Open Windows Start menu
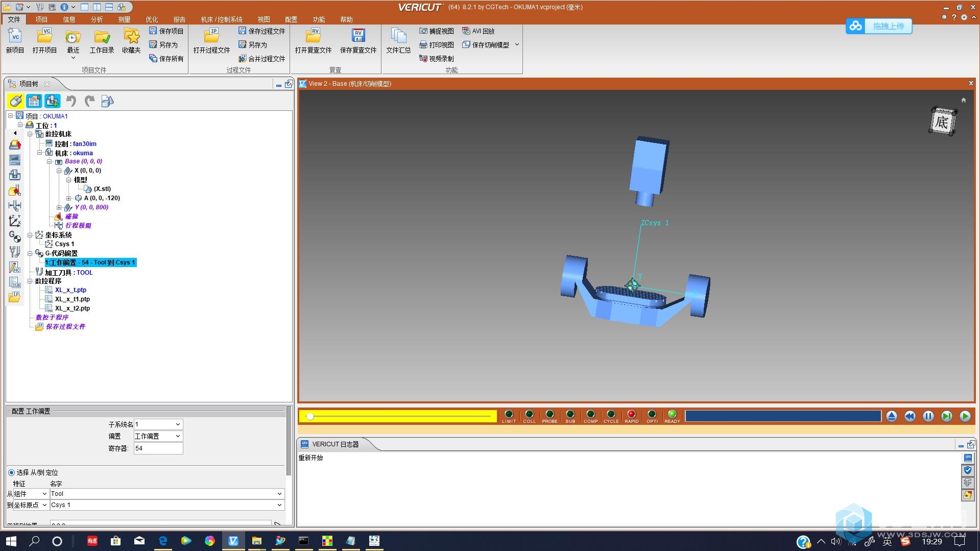Screen dimensions: 980x551 (11, 541)
